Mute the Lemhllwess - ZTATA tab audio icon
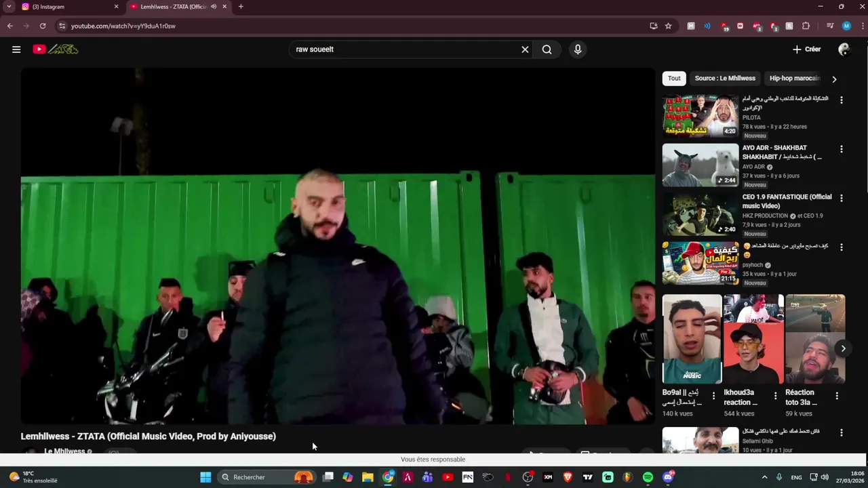 (x=213, y=7)
